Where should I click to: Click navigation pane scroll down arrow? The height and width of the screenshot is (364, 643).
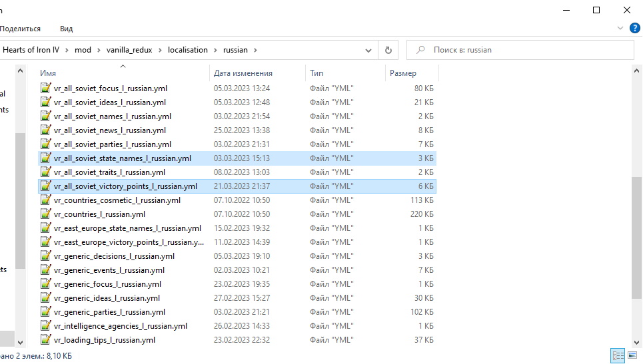[x=20, y=342]
